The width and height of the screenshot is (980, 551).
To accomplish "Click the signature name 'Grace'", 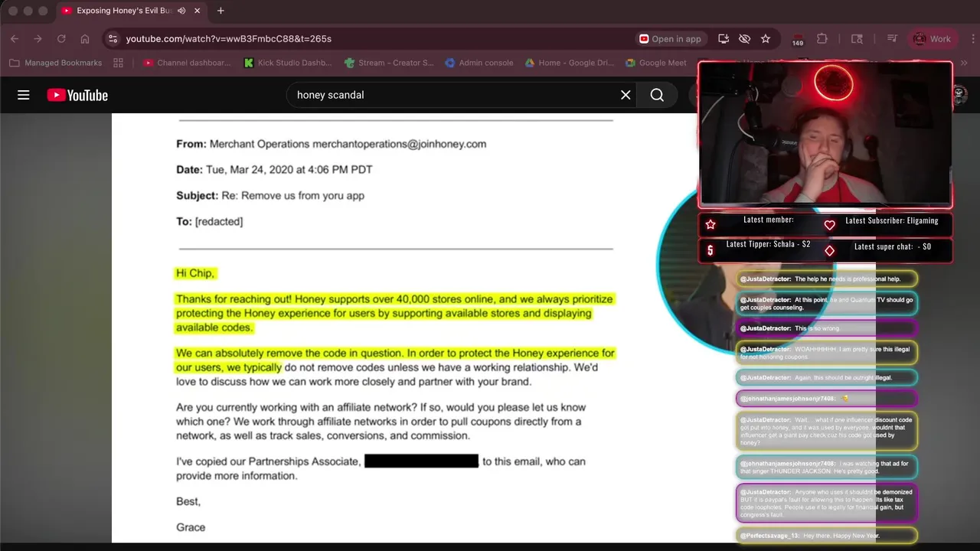I will pos(191,527).
